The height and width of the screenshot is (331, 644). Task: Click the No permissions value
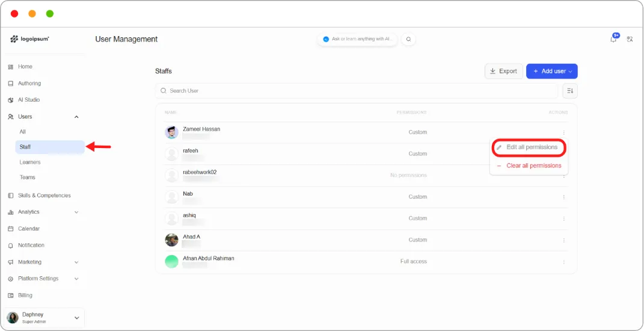pos(409,175)
